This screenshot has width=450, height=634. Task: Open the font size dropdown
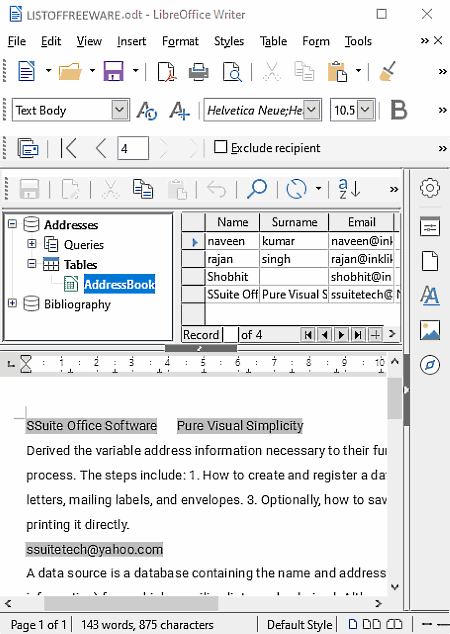[x=366, y=110]
